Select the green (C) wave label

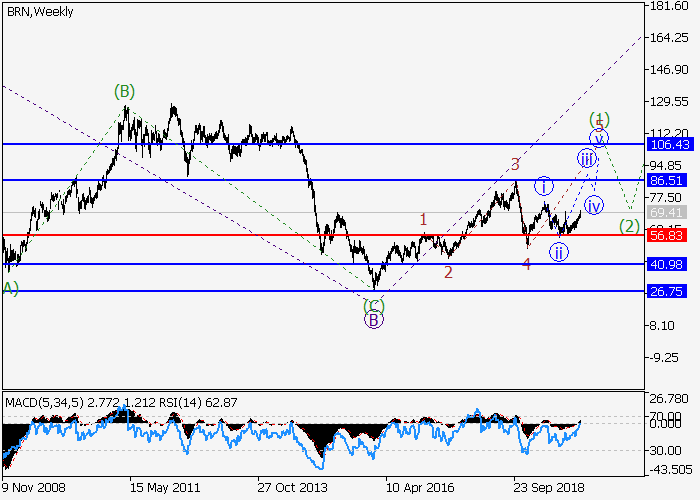tap(373, 304)
